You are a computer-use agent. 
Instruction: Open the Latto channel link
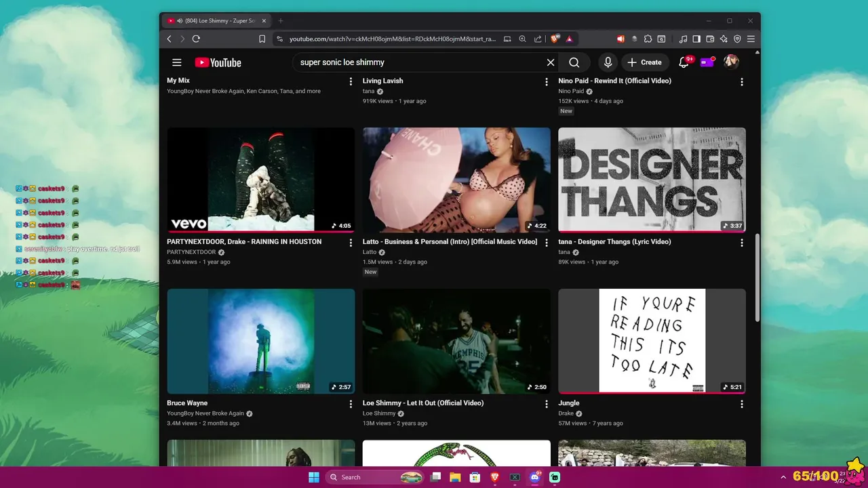click(x=370, y=252)
